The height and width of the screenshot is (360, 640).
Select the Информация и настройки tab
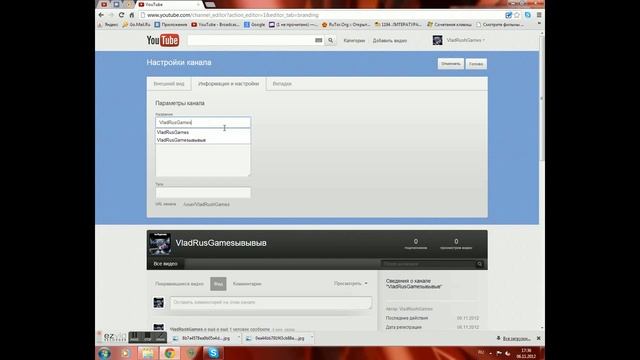pyautogui.click(x=229, y=84)
